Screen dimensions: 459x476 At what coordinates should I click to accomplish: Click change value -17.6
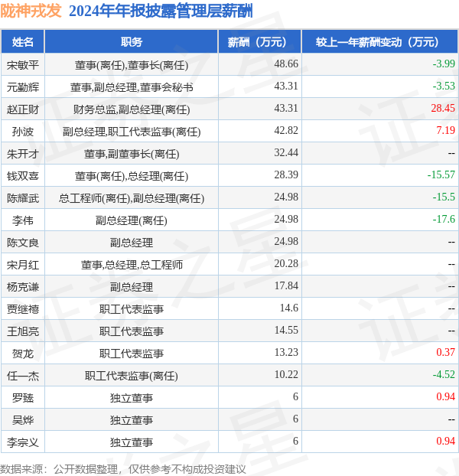[444, 219]
